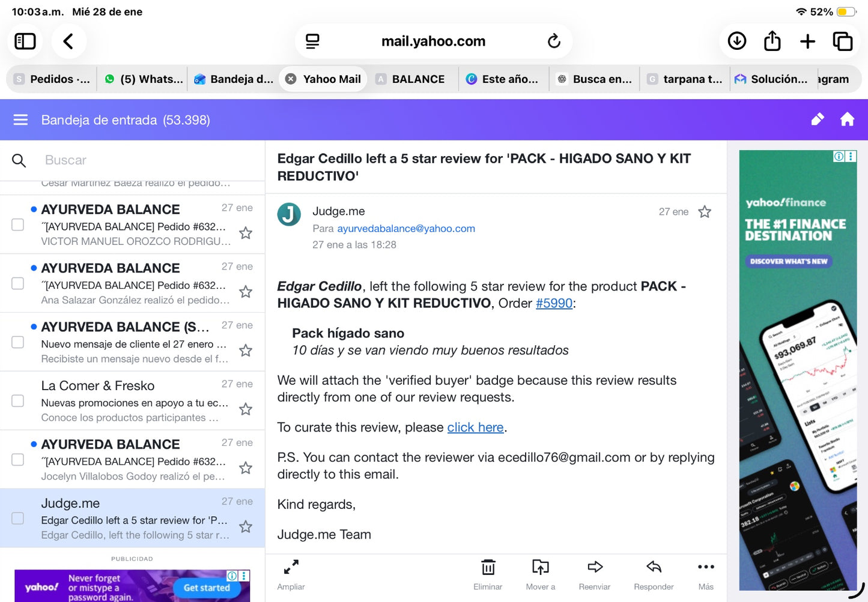This screenshot has width=868, height=602.
Task: Tick the Judge.me email checkbox
Action: 18,519
